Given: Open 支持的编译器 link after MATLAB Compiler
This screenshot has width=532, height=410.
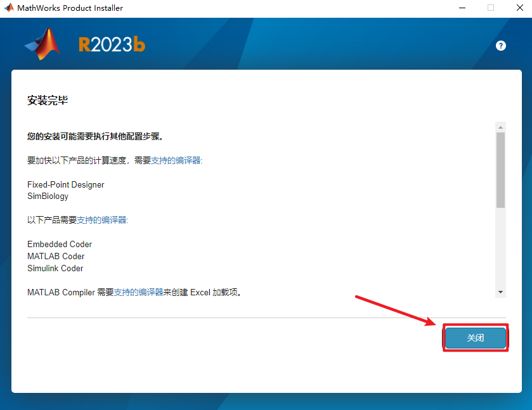Looking at the screenshot, I should (x=138, y=292).
